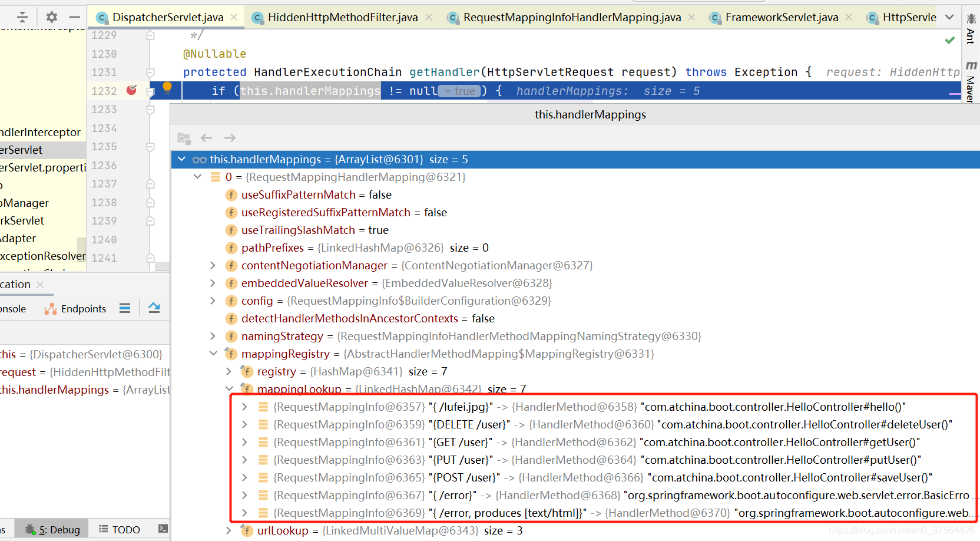
Task: Toggle code folding at line 1235
Action: pos(150,147)
